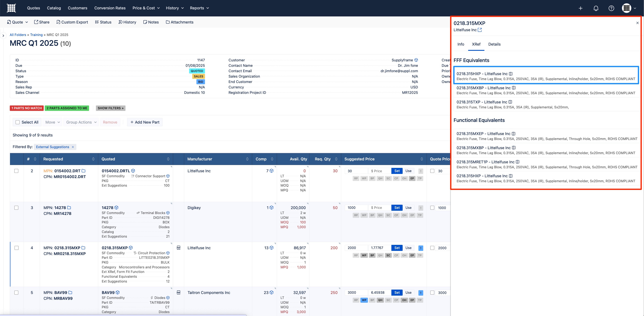Image resolution: width=644 pixels, height=316 pixels.
Task: Click Custom Export in toolbar
Action: 72,22
